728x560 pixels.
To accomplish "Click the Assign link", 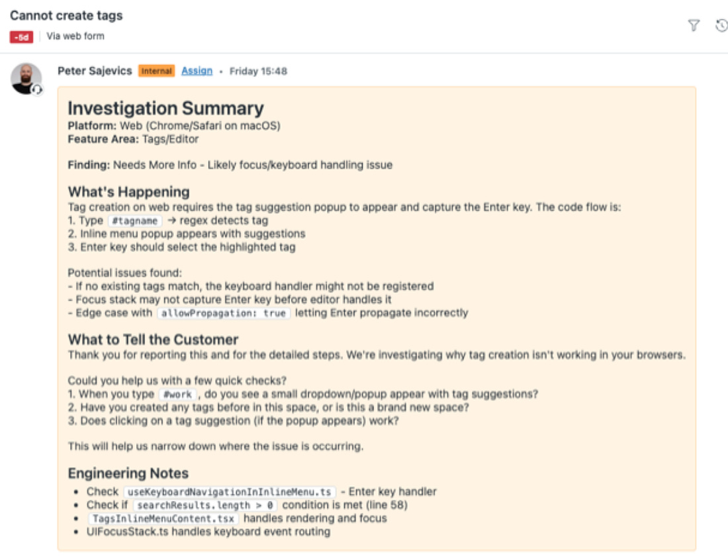I will coord(197,71).
